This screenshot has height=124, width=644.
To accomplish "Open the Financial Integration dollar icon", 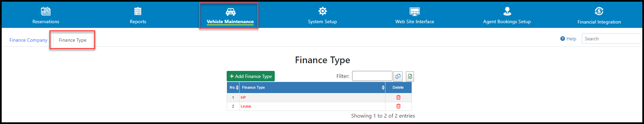I will (x=599, y=11).
